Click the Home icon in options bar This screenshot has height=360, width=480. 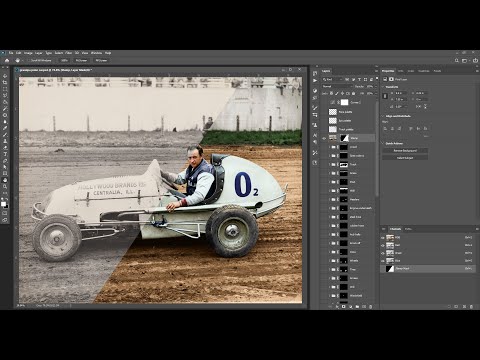(x=7, y=60)
